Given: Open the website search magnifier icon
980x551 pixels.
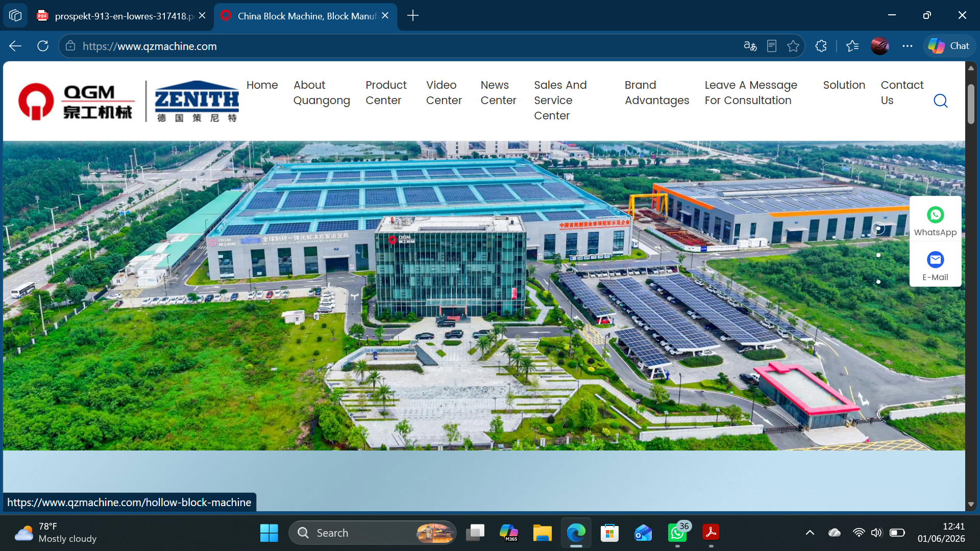Looking at the screenshot, I should (x=940, y=101).
